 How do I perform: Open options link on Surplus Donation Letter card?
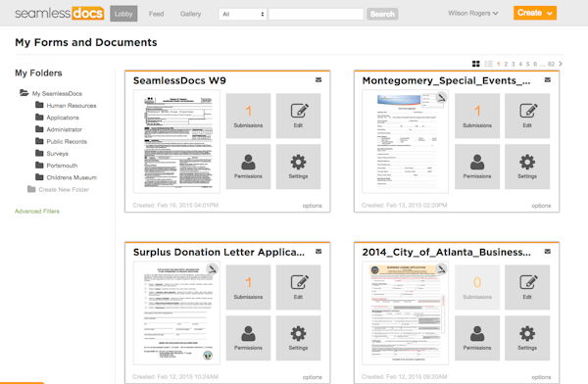click(312, 377)
